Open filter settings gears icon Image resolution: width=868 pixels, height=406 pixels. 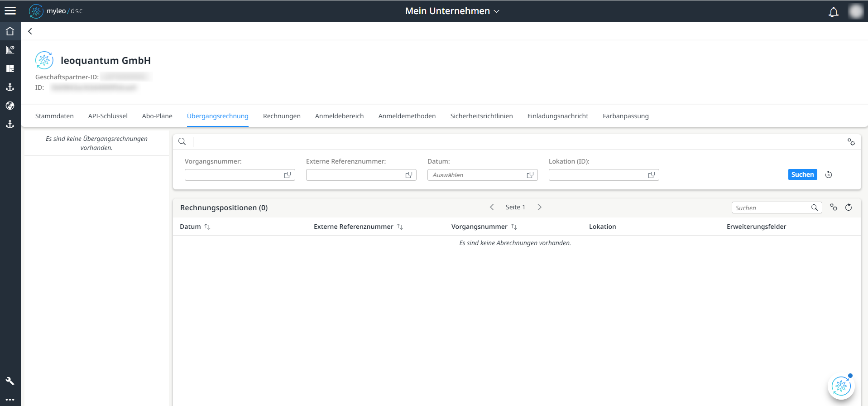coord(851,142)
